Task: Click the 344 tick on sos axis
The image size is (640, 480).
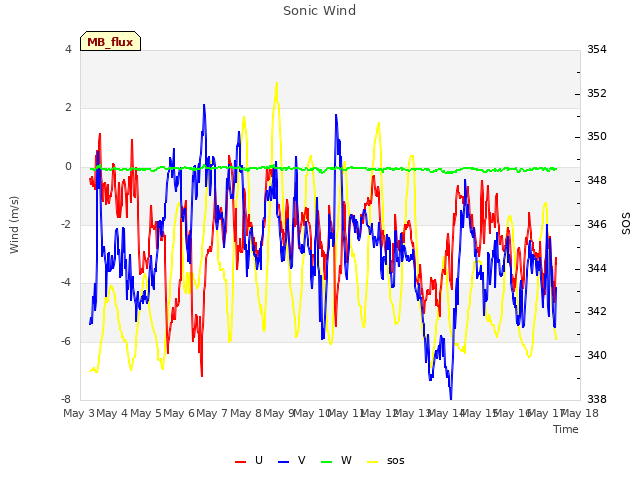Action: [x=597, y=269]
